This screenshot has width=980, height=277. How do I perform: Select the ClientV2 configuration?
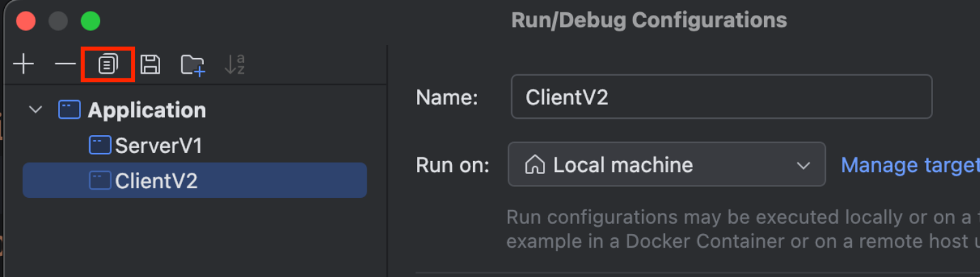tap(156, 181)
